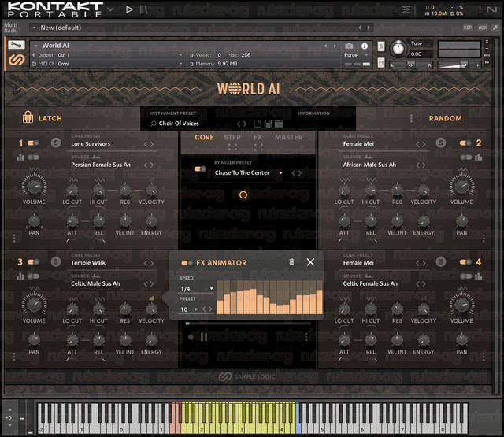Switch to the MASTER tab
The height and width of the screenshot is (437, 504).
[x=289, y=137]
